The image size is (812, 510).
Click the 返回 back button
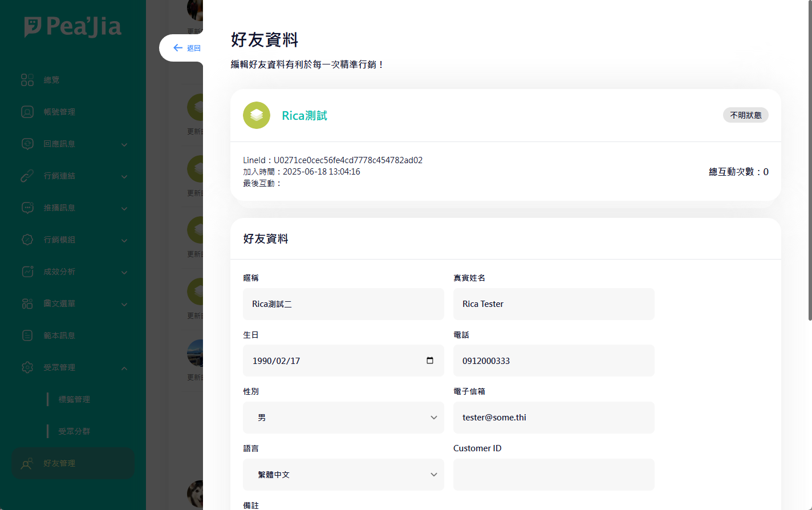tap(187, 48)
